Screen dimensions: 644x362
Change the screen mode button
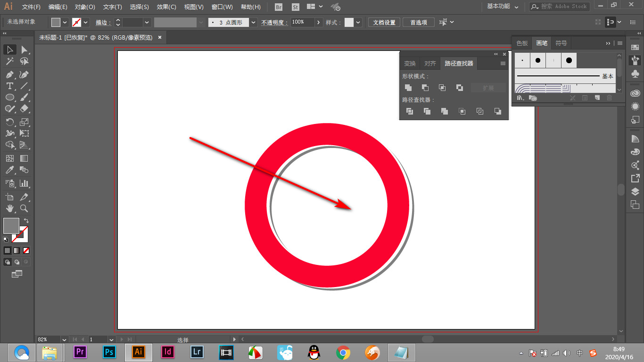17,273
